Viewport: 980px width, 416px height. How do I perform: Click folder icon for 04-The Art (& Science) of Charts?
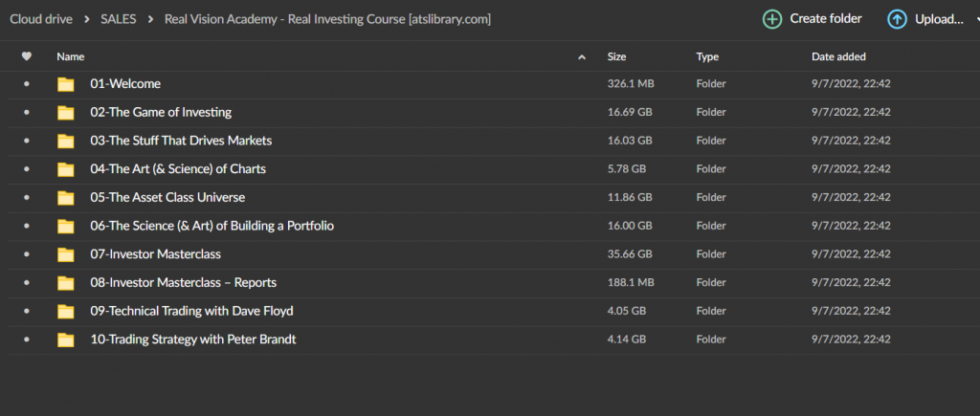[x=66, y=170]
